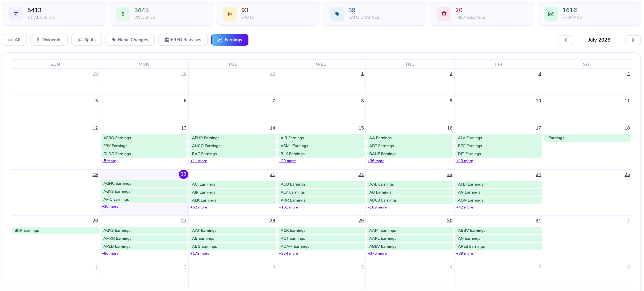Expand +11 more on July 14

198,161
